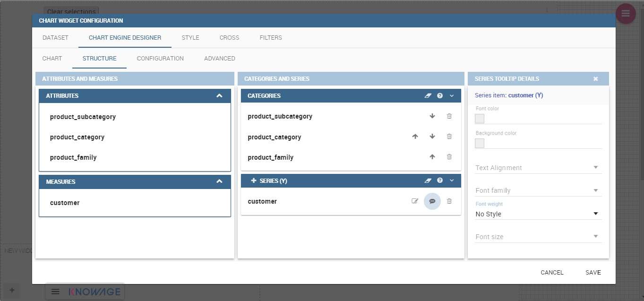This screenshot has height=301, width=644.
Task: Click the Cancel button
Action: click(x=552, y=272)
